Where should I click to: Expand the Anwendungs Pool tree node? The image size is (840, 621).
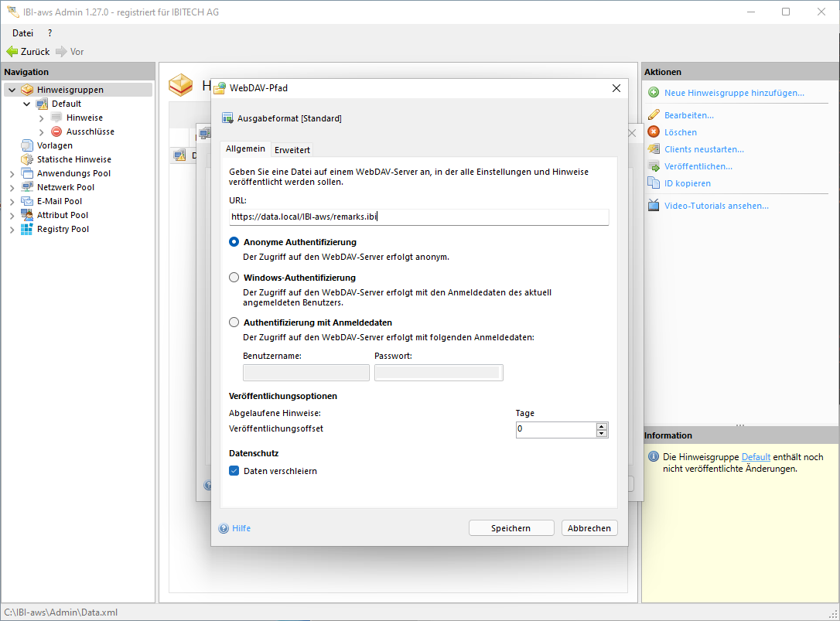(12, 173)
